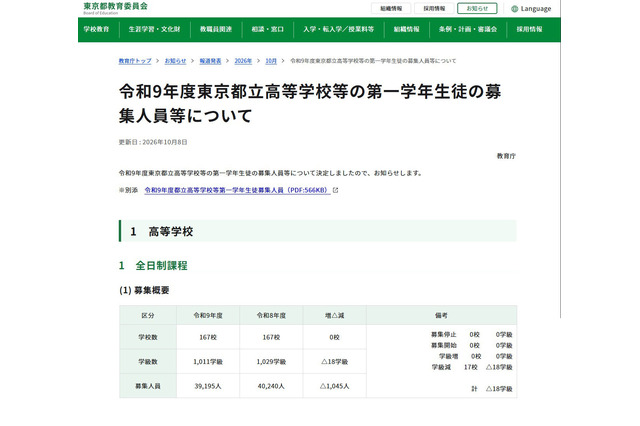Open the 学校教育 navigation menu
Viewport: 640px width, 426px height.
pyautogui.click(x=97, y=29)
